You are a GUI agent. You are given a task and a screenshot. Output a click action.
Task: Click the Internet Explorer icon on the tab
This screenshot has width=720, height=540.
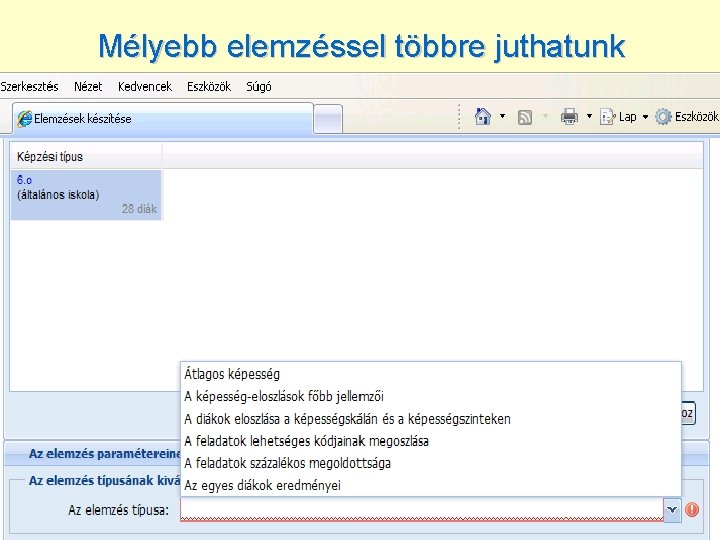pyautogui.click(x=25, y=119)
